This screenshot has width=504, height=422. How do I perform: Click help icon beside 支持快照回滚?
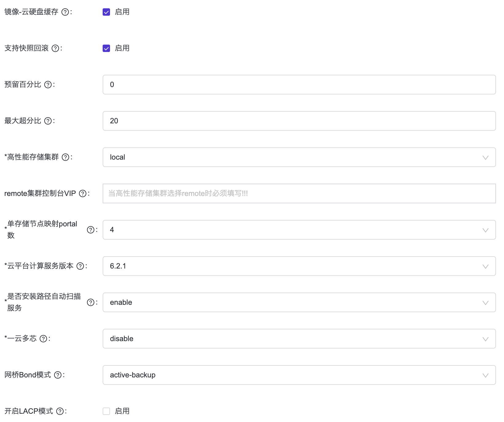55,48
